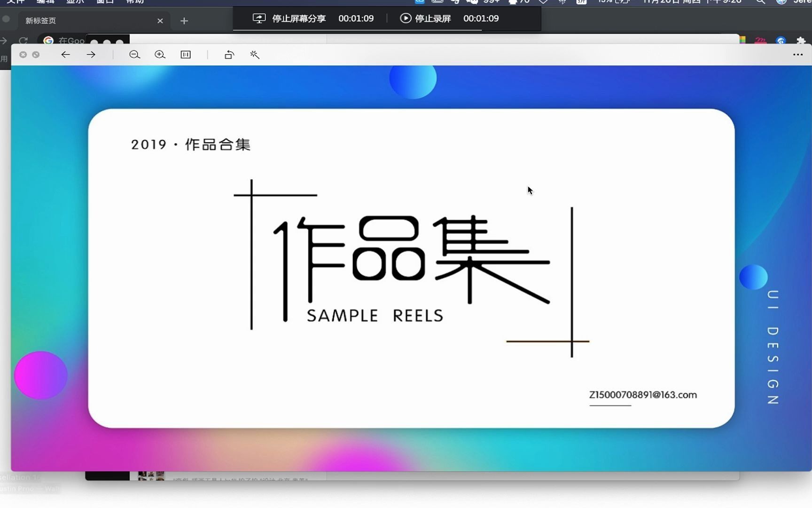Close the 新标签页 browser tab
812x508 pixels.
pos(160,21)
